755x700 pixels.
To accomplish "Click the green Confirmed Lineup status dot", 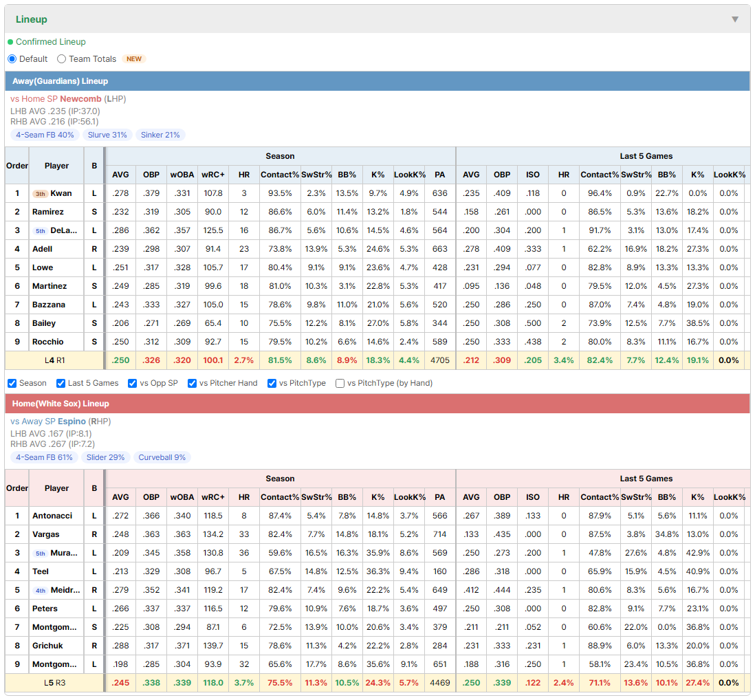I will tap(10, 43).
